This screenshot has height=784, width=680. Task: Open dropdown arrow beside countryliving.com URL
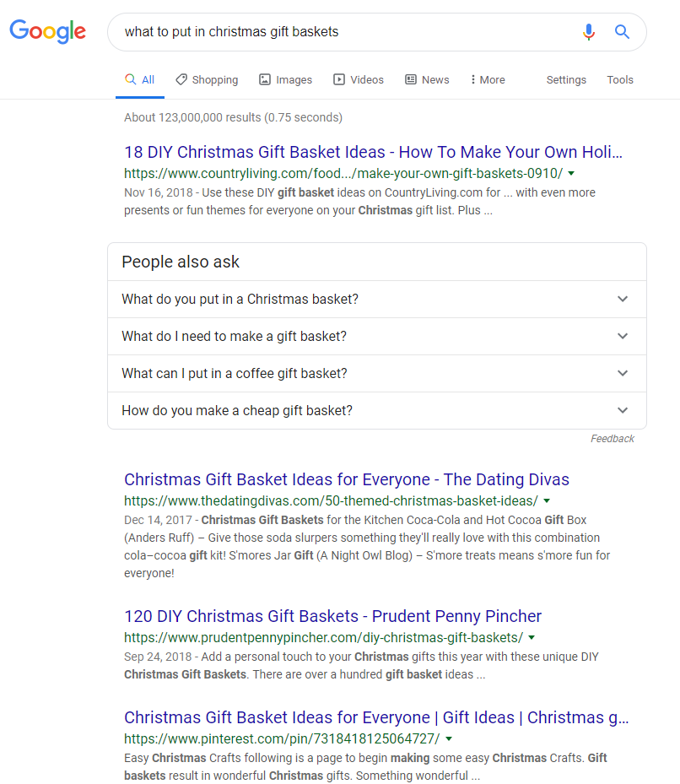(571, 173)
